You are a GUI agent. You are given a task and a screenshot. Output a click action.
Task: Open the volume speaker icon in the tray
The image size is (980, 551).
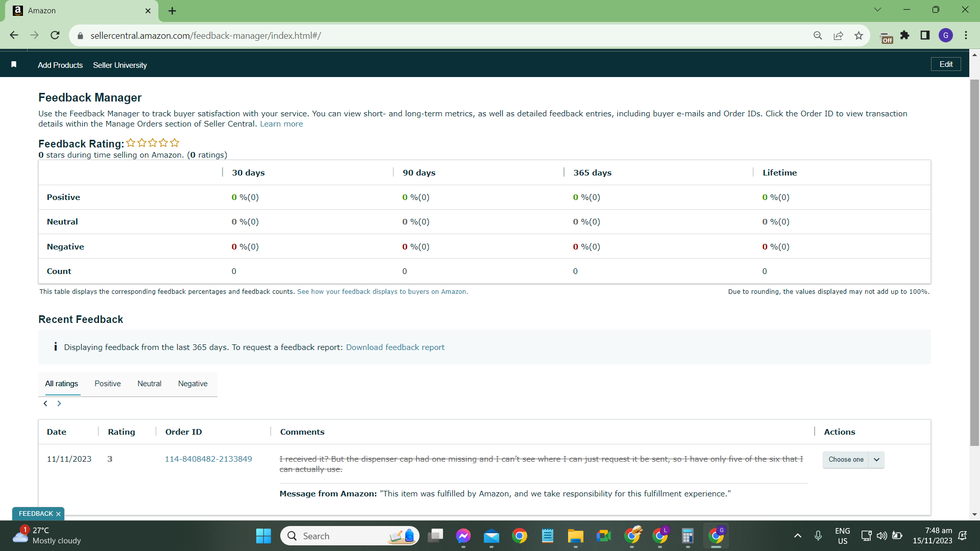[x=881, y=536]
